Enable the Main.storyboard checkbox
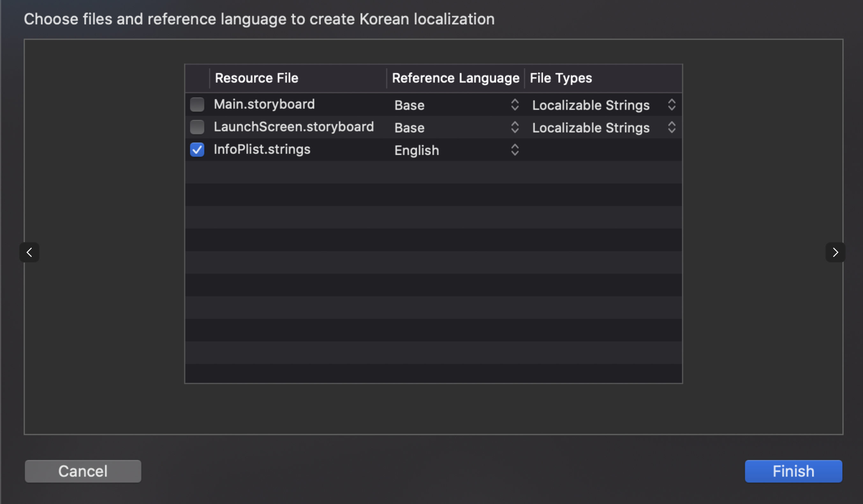The width and height of the screenshot is (863, 504). (x=197, y=104)
